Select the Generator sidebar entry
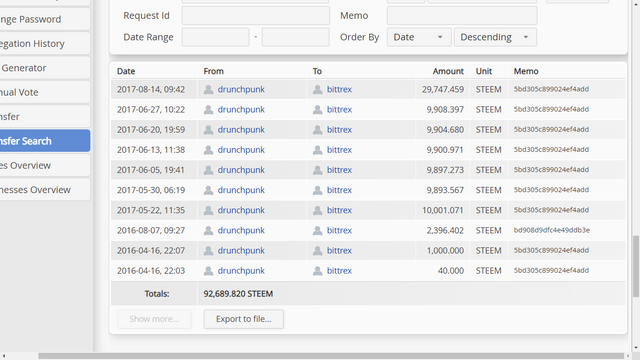 tap(44, 68)
